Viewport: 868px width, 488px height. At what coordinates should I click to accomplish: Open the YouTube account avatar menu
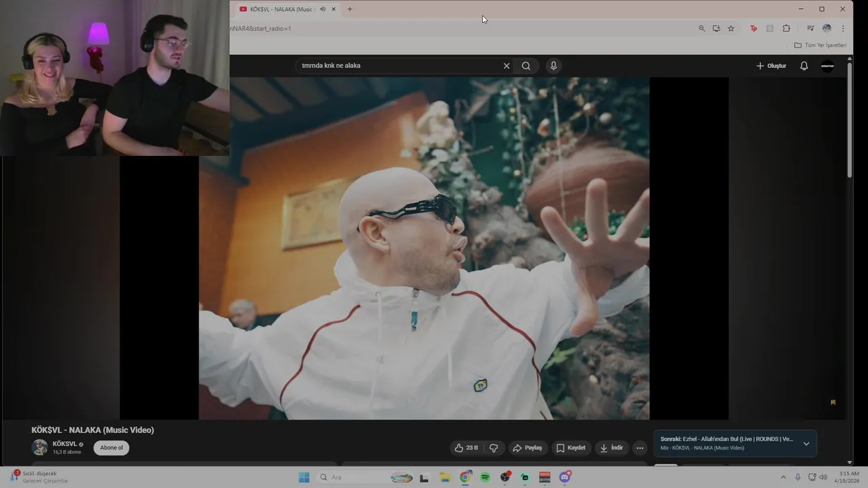pos(827,66)
